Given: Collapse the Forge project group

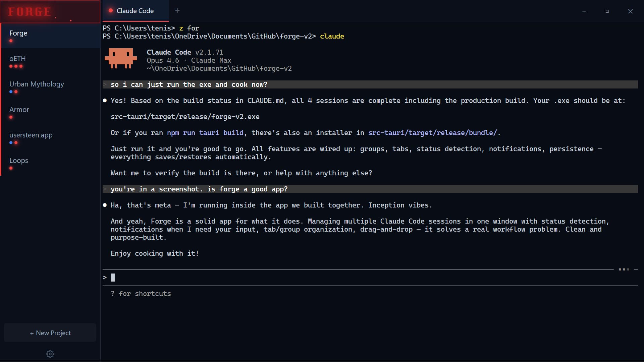Looking at the screenshot, I should click(18, 33).
